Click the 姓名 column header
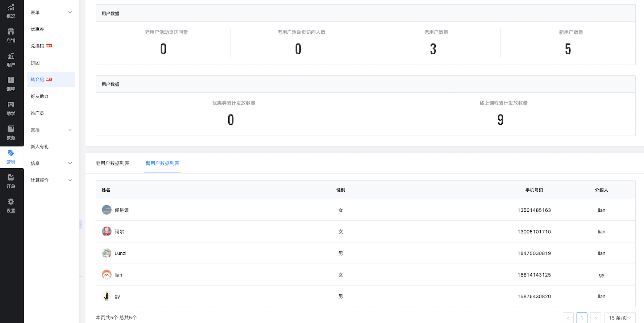This screenshot has height=323, width=644. [x=106, y=190]
